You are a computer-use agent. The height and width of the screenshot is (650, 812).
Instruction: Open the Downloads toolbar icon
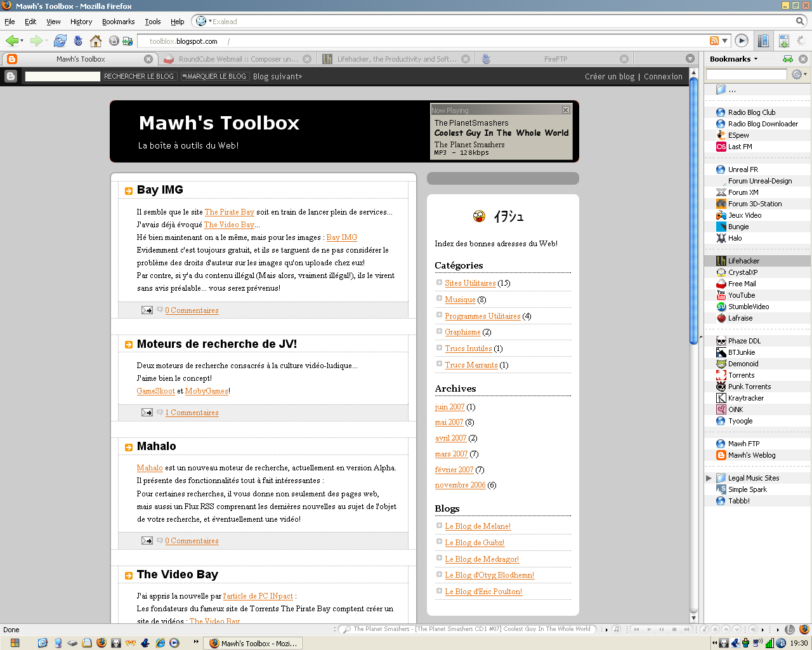click(784, 41)
